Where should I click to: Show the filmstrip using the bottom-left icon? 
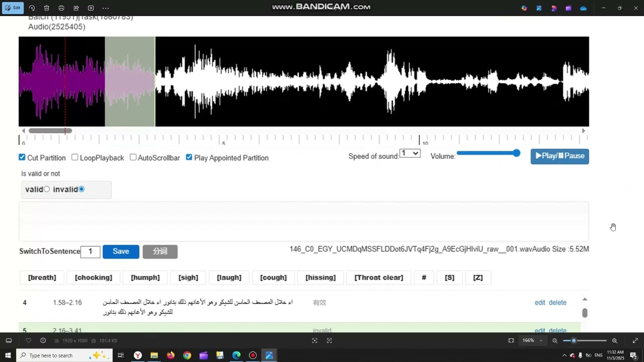pos(9,340)
